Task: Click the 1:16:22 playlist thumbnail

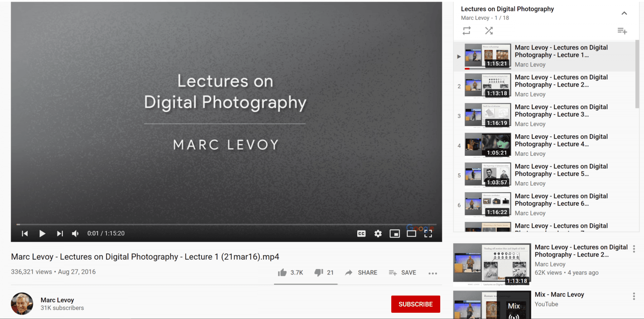Action: (488, 205)
